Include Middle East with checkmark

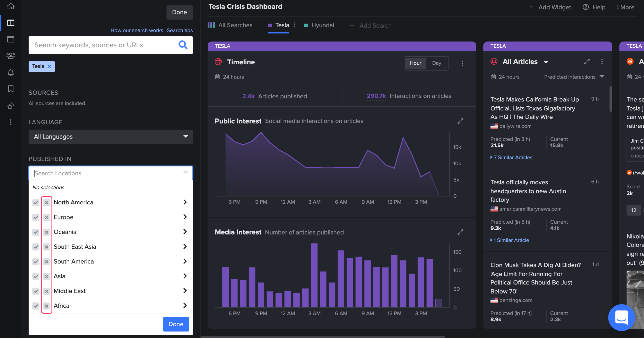tap(36, 291)
